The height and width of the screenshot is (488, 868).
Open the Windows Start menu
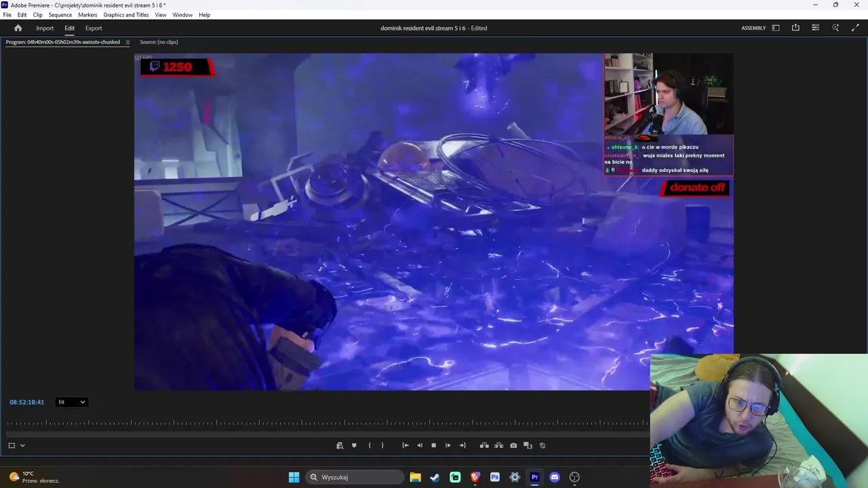point(294,477)
